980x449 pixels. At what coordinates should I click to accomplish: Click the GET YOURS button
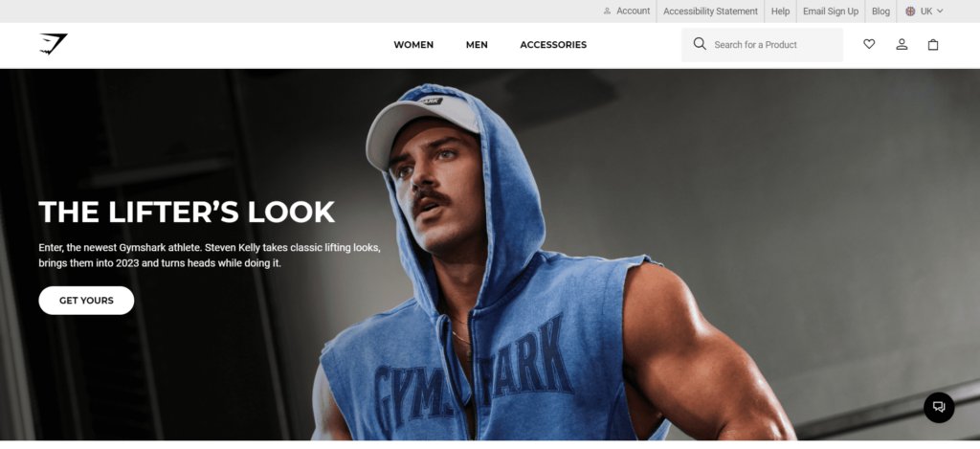click(86, 301)
